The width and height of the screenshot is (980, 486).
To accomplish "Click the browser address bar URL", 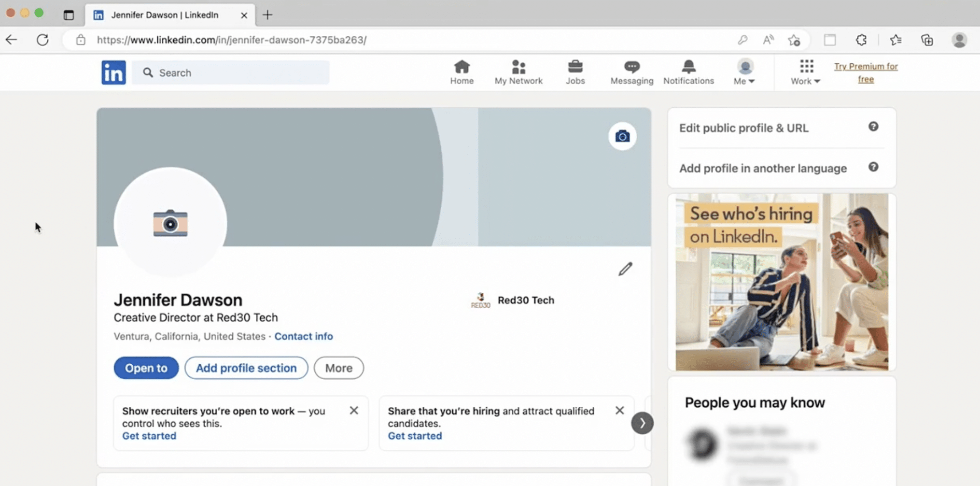I will click(x=232, y=40).
